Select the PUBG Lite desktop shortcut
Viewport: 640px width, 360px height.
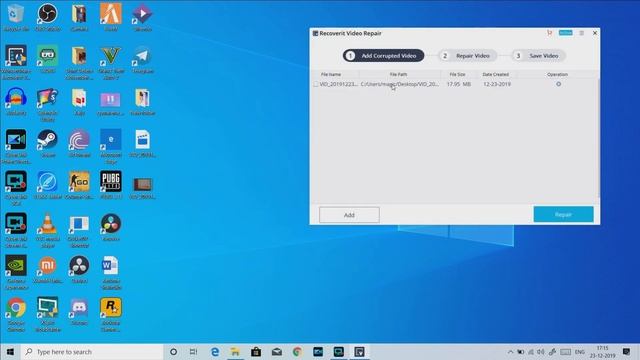(x=111, y=186)
